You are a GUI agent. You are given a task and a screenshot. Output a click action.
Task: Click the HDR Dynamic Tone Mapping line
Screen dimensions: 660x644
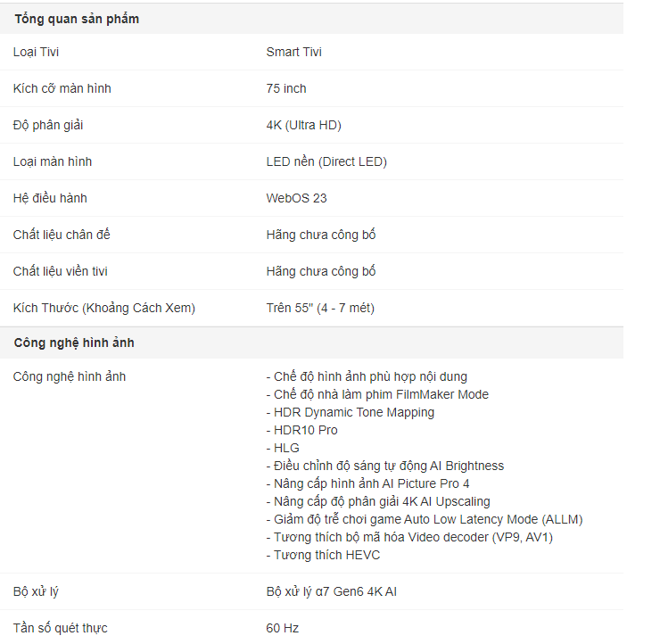[x=351, y=412]
